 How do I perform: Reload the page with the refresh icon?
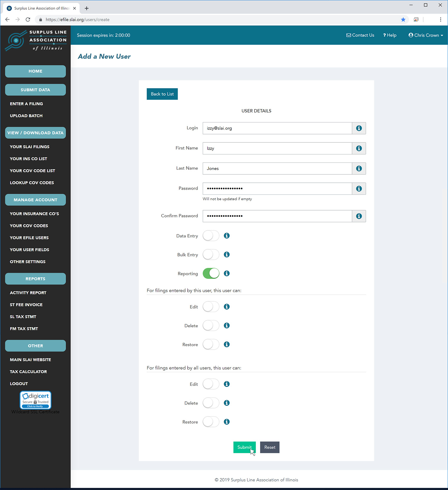(x=28, y=20)
